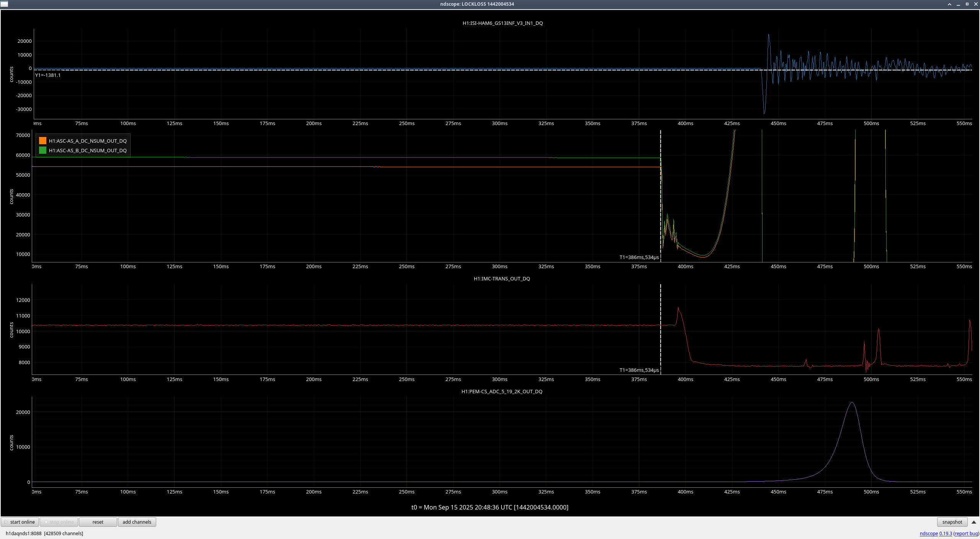Open the 0.19.3 version link
Image resolution: width=980 pixels, height=539 pixels.
[946, 533]
